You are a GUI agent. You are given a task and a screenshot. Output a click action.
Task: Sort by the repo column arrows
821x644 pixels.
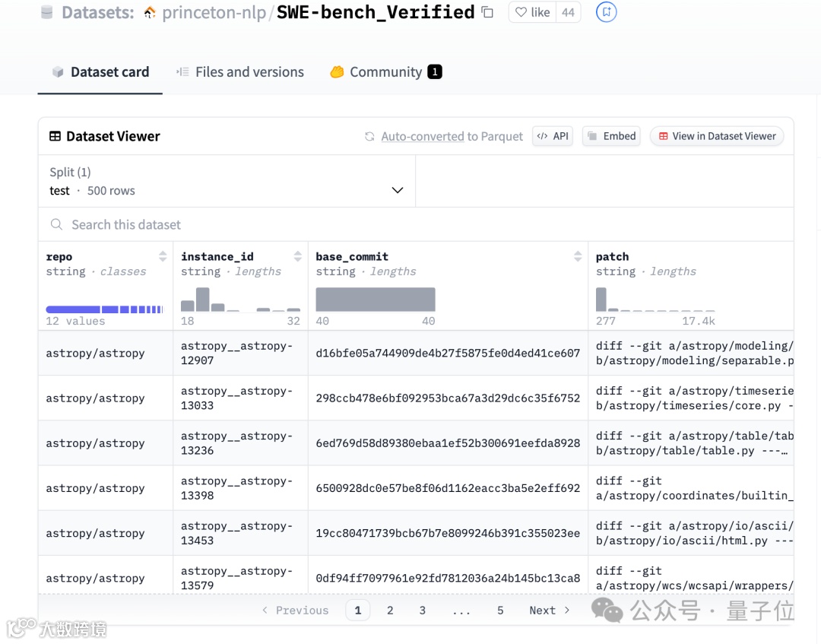[x=163, y=256]
